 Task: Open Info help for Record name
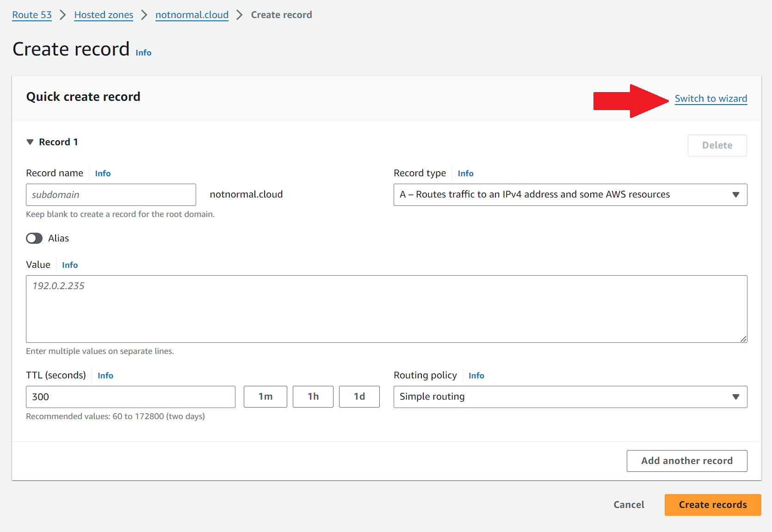point(103,173)
